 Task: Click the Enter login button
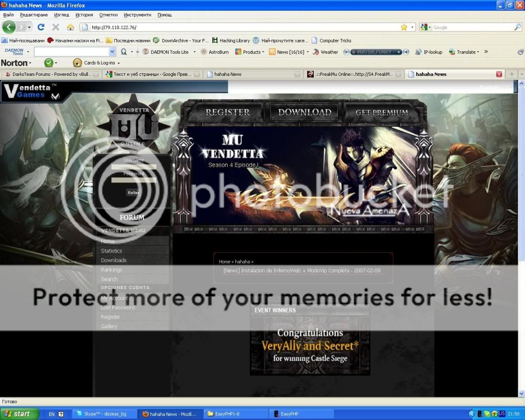pyautogui.click(x=134, y=193)
